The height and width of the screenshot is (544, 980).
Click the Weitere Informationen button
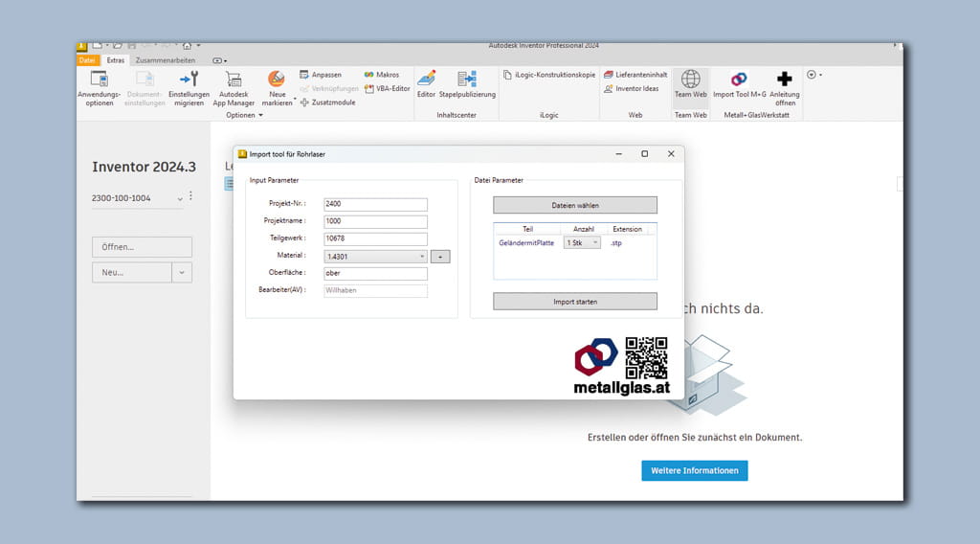(x=694, y=470)
